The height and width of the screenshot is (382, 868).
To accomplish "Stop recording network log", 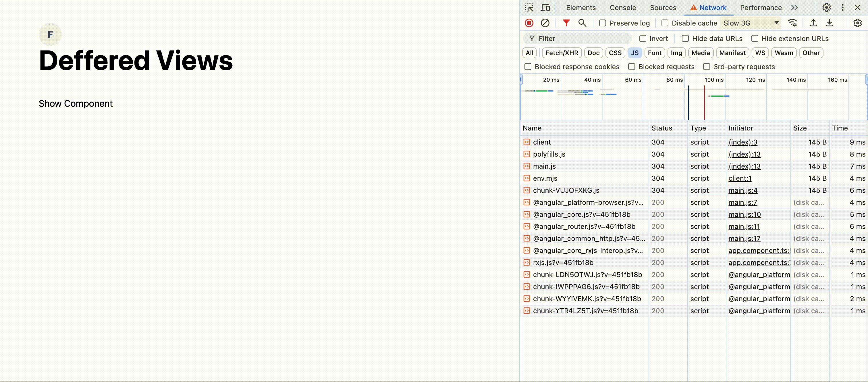I will [x=529, y=23].
